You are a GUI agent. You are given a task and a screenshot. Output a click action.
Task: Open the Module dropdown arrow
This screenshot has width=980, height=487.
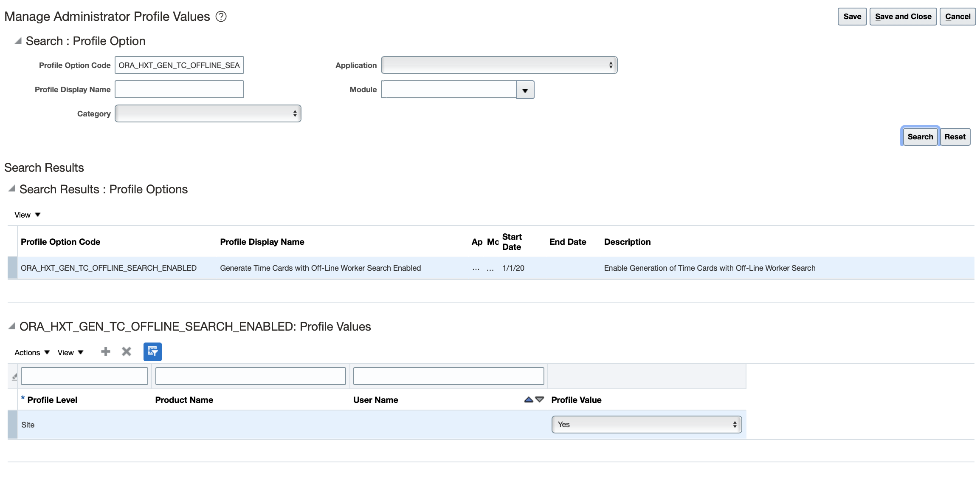click(525, 90)
